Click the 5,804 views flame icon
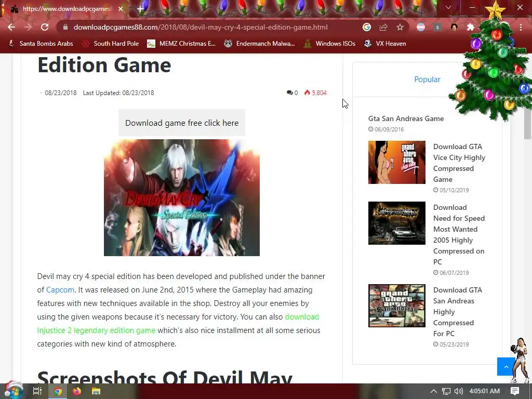 (x=307, y=92)
